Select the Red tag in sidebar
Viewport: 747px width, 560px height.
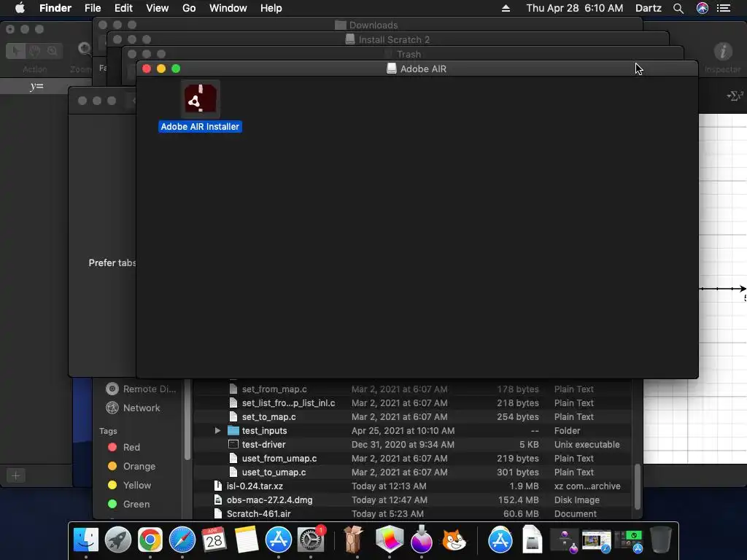(124, 447)
